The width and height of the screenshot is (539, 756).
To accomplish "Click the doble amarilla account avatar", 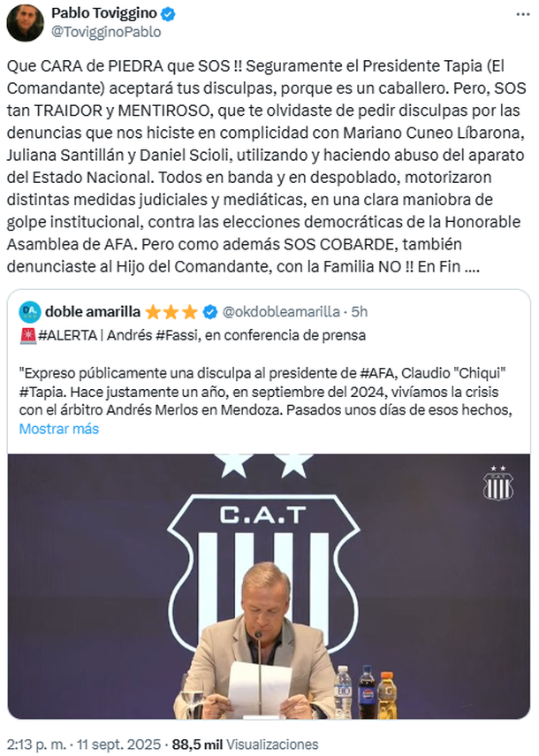I will [29, 311].
